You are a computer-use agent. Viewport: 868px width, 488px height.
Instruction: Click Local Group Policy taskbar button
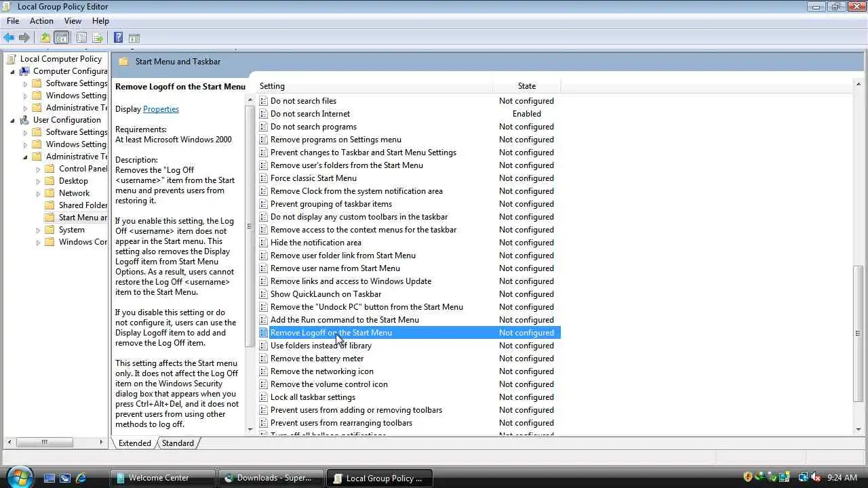pos(380,478)
